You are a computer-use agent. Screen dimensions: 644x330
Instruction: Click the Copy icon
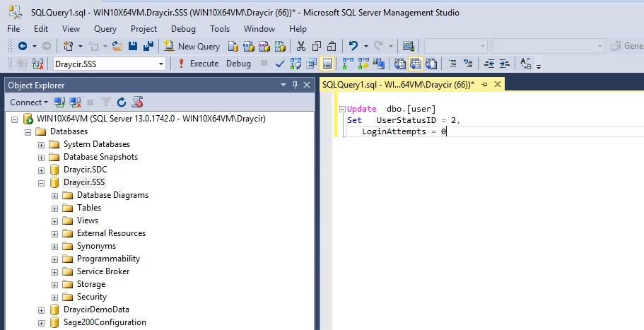[x=317, y=47]
